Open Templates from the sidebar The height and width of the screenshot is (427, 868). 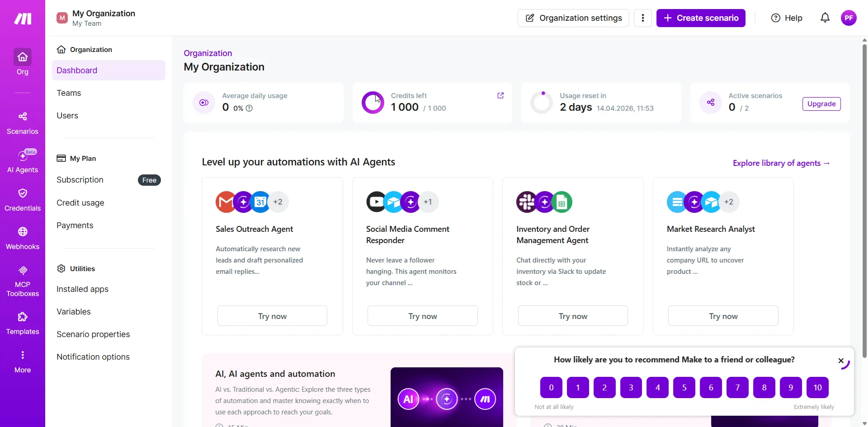[23, 324]
